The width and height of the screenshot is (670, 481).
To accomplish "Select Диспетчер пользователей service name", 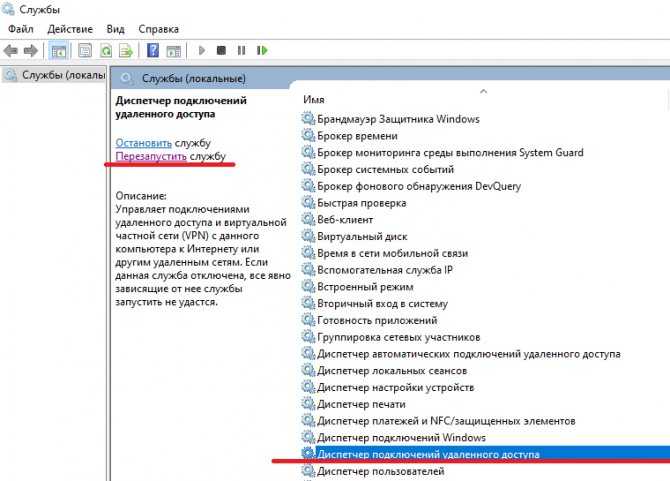I will click(x=380, y=471).
